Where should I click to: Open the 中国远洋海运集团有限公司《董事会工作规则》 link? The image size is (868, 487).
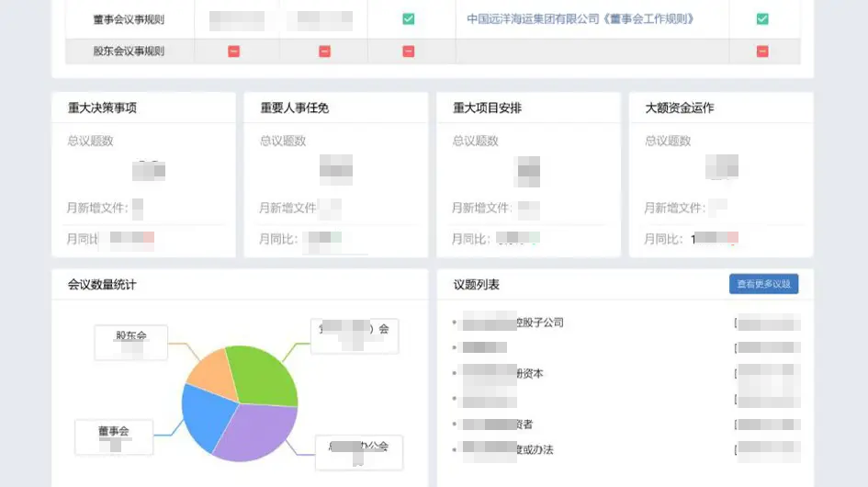coord(581,19)
